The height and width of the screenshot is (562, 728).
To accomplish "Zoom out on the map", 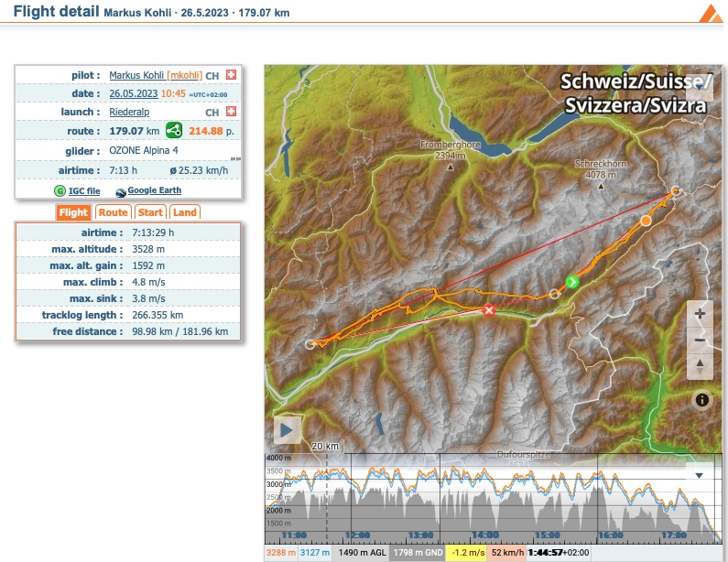I will 701,340.
